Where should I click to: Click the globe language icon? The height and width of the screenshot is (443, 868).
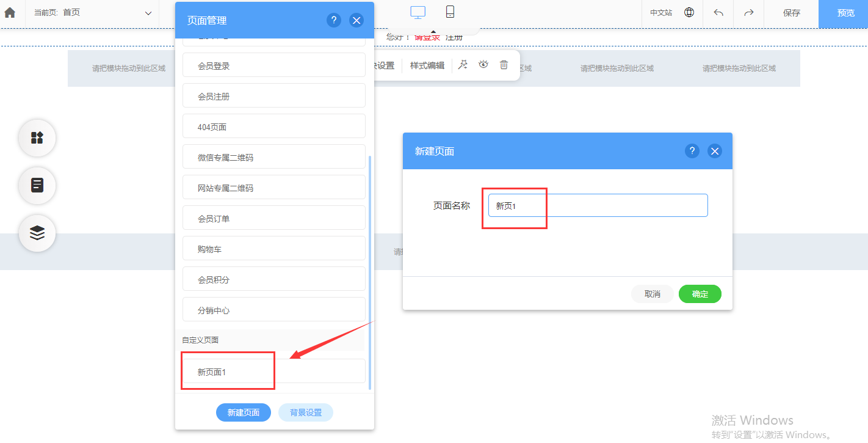pyautogui.click(x=689, y=13)
